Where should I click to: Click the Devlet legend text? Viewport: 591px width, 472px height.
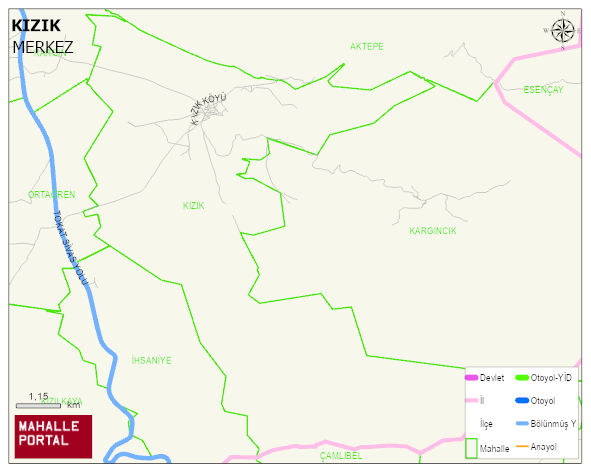pyautogui.click(x=492, y=378)
